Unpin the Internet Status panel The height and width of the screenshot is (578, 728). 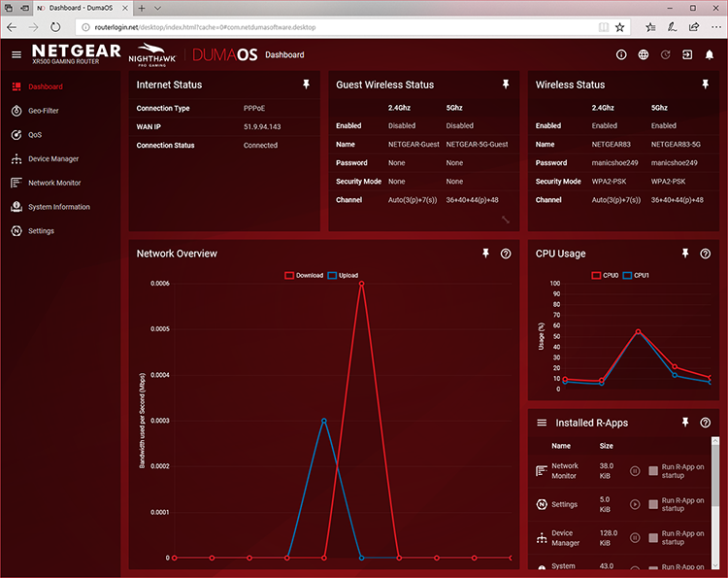[306, 85]
